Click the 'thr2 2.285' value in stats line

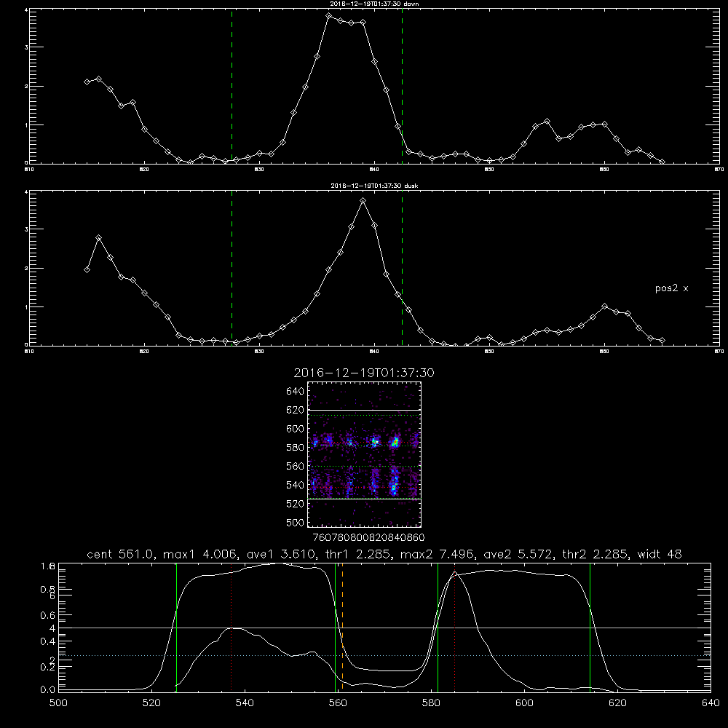(594, 554)
